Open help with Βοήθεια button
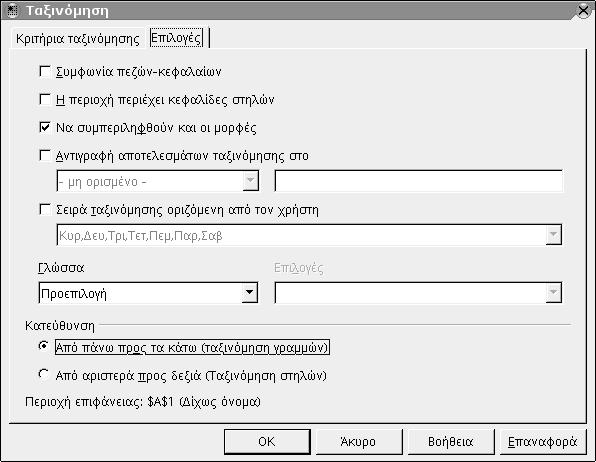The width and height of the screenshot is (596, 462). 451,442
